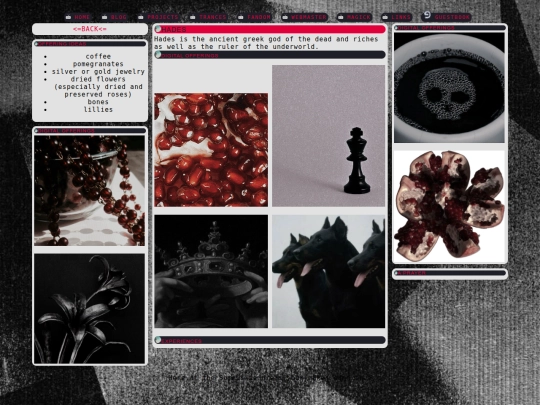Open the skull coffee cup image
The image size is (540, 405).
(449, 87)
